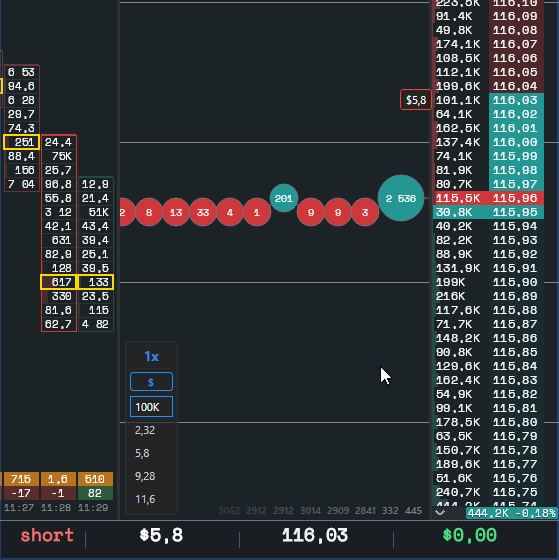Toggle the $ currency mode button

(151, 382)
